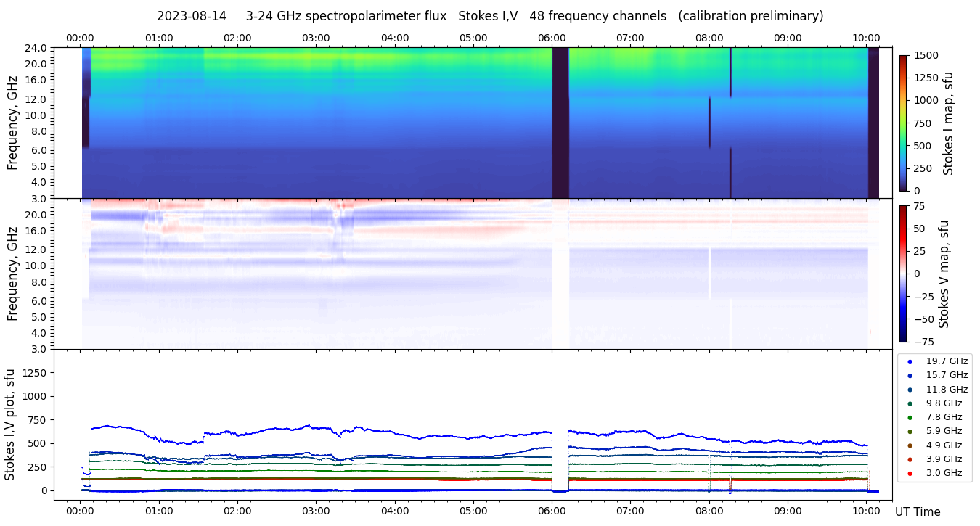This screenshot has height=526, width=980.
Task: Select the 3.9 GHz legend marker
Action: click(910, 459)
